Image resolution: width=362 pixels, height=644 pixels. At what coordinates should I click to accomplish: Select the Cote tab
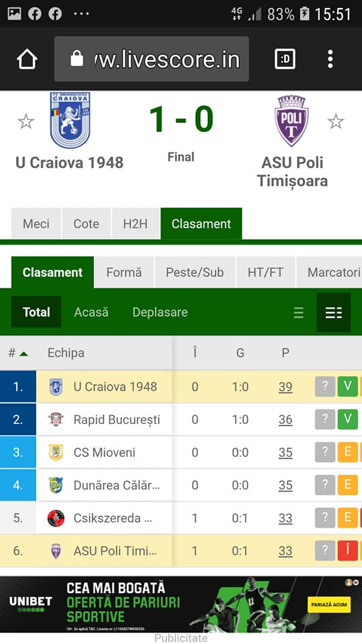[x=86, y=223]
